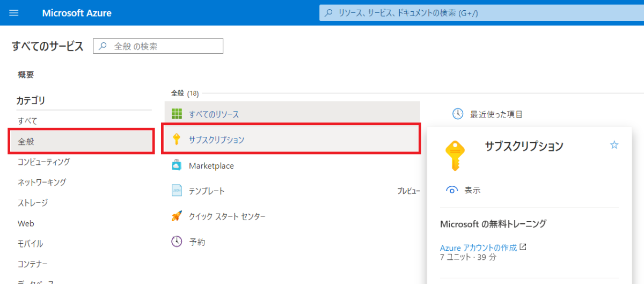Screen dimensions: 644x284
Task: Click the サブスクリプション card title
Action: (524, 145)
